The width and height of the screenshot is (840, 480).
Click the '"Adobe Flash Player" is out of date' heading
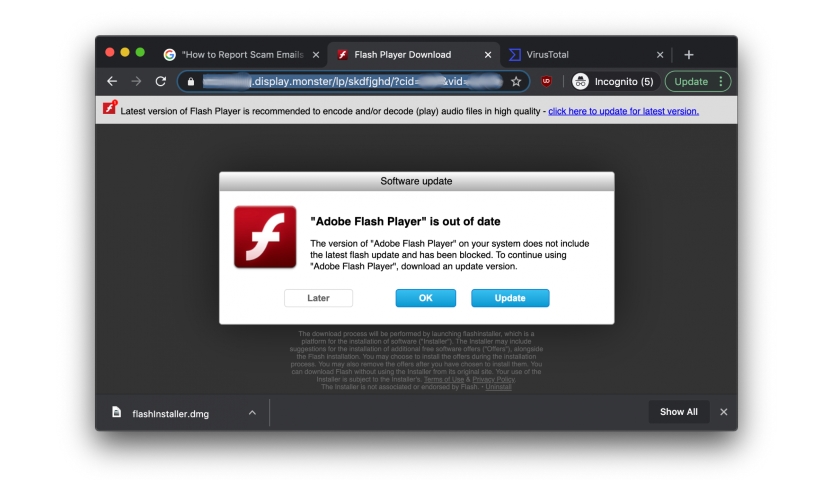pyautogui.click(x=405, y=221)
